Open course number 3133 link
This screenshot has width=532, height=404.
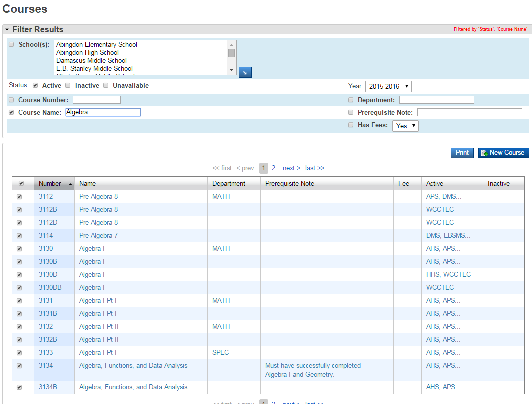pyautogui.click(x=46, y=353)
